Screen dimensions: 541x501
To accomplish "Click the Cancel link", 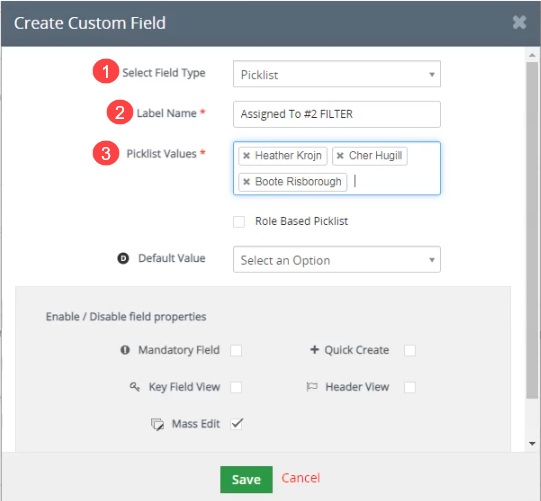I will click(x=301, y=478).
